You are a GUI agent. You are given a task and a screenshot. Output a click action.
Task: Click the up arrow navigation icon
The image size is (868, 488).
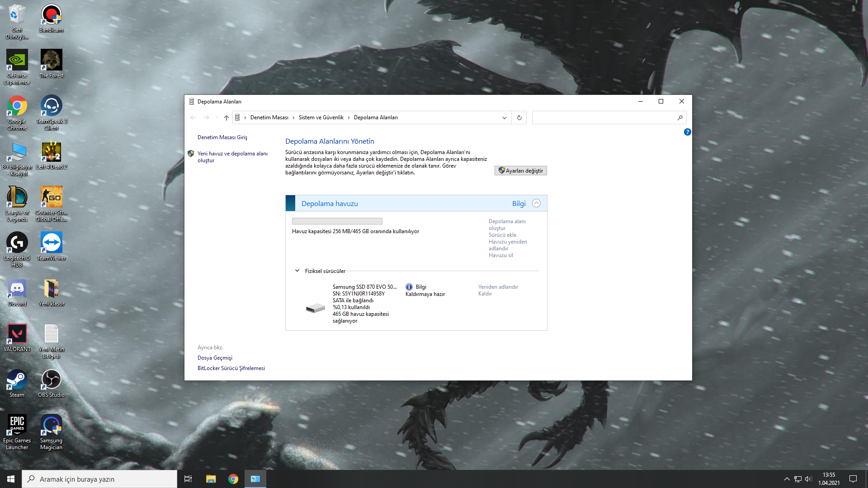tap(226, 117)
